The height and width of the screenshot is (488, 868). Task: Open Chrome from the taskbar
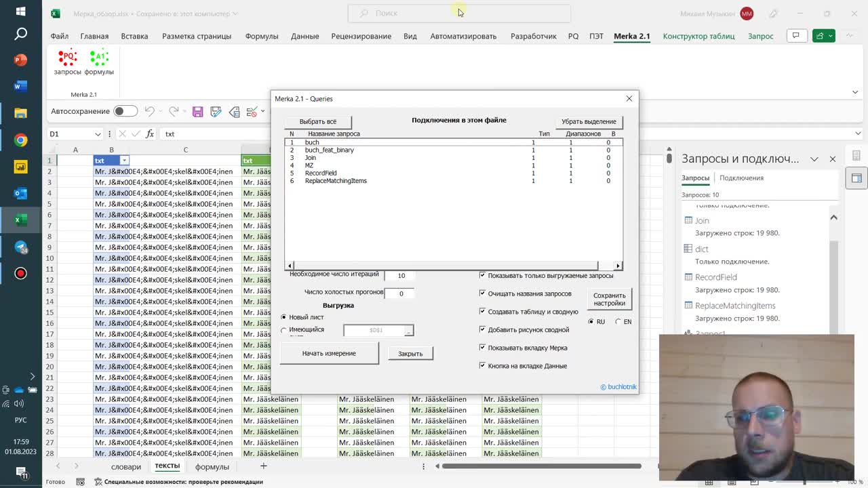[x=20, y=140]
